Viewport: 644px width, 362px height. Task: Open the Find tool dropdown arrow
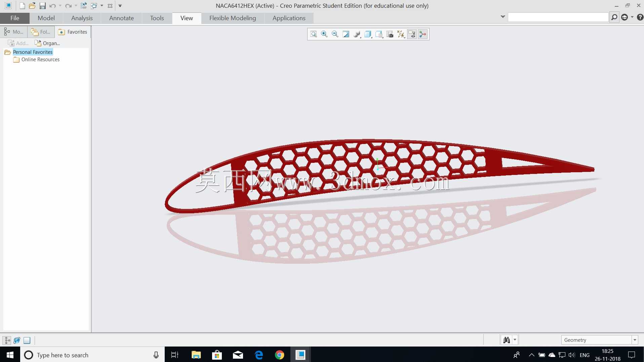tap(515, 340)
